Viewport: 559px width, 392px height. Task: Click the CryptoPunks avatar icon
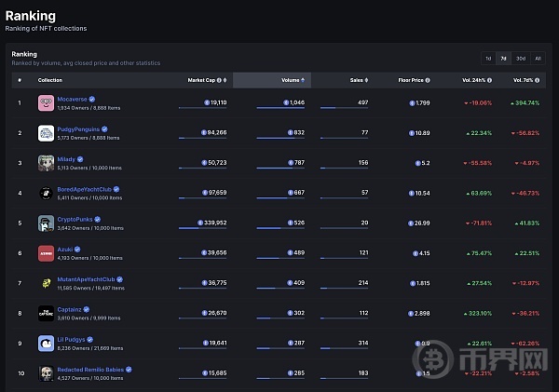click(46, 223)
